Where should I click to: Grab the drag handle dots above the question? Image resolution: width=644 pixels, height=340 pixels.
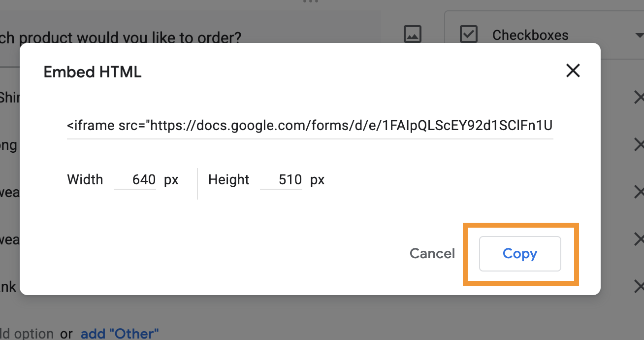311,2
